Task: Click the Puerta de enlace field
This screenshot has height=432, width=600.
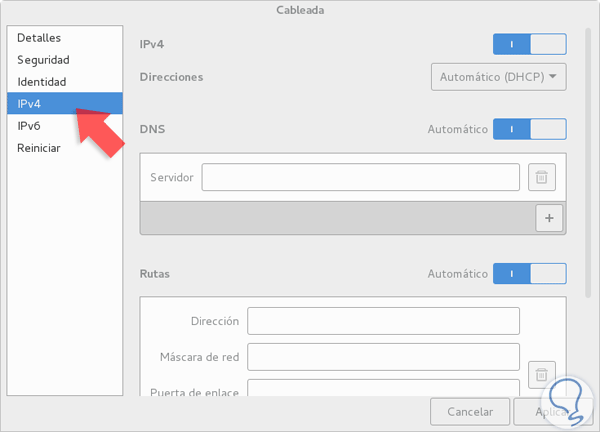Action: (x=383, y=389)
